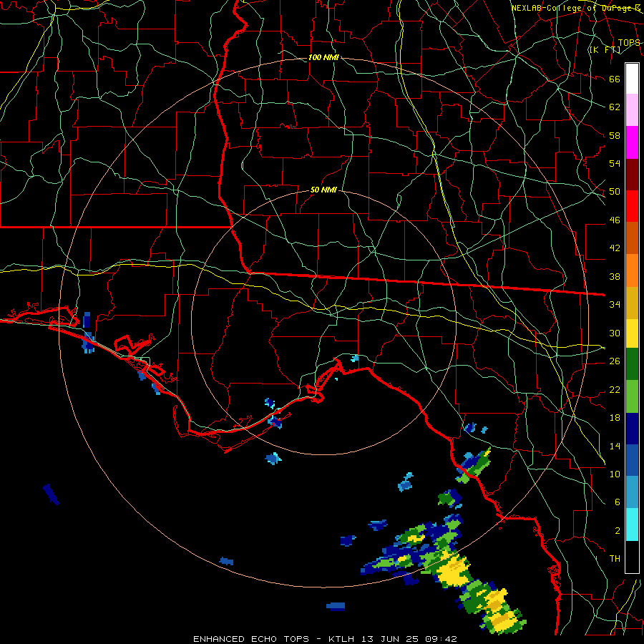Screen dimensions: 644x644
Task: Click the light green legend swatch
Action: pyautogui.click(x=632, y=396)
